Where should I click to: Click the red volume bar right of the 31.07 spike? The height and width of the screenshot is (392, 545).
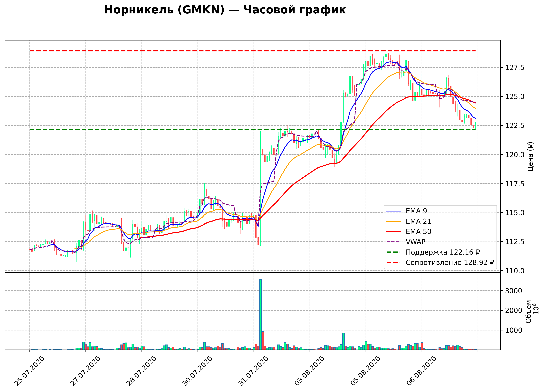pyautogui.click(x=263, y=341)
